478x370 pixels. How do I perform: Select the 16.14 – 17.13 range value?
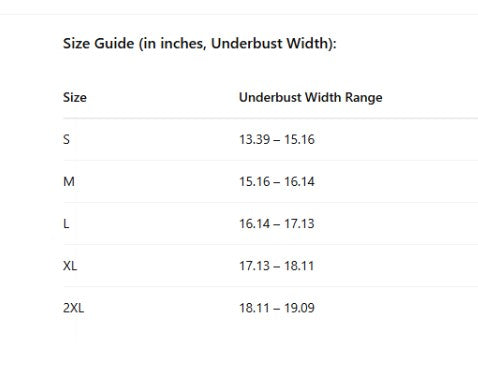click(277, 224)
